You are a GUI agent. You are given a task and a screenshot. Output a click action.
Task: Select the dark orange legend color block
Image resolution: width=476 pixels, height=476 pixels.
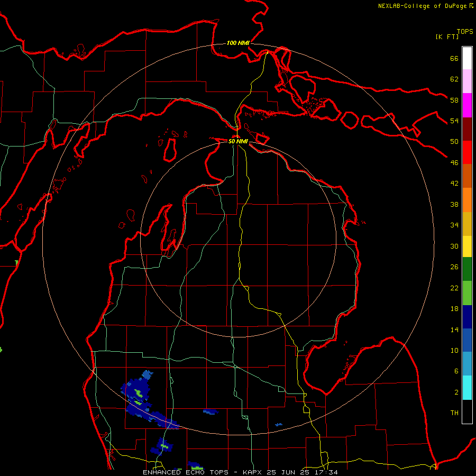click(x=467, y=176)
